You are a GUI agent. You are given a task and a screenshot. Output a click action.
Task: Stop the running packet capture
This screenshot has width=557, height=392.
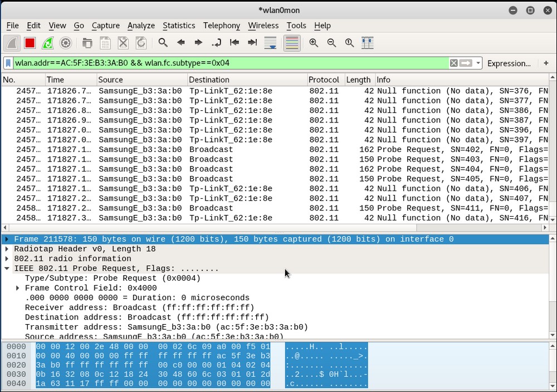(x=30, y=43)
